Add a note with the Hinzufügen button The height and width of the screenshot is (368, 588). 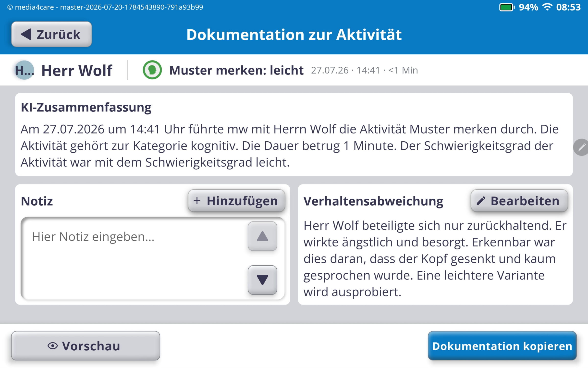(236, 201)
